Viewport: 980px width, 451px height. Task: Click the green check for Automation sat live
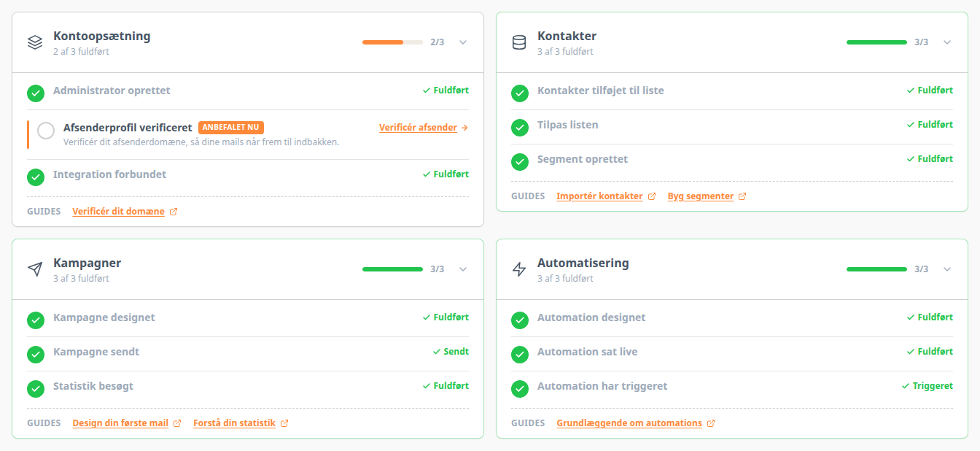point(520,355)
